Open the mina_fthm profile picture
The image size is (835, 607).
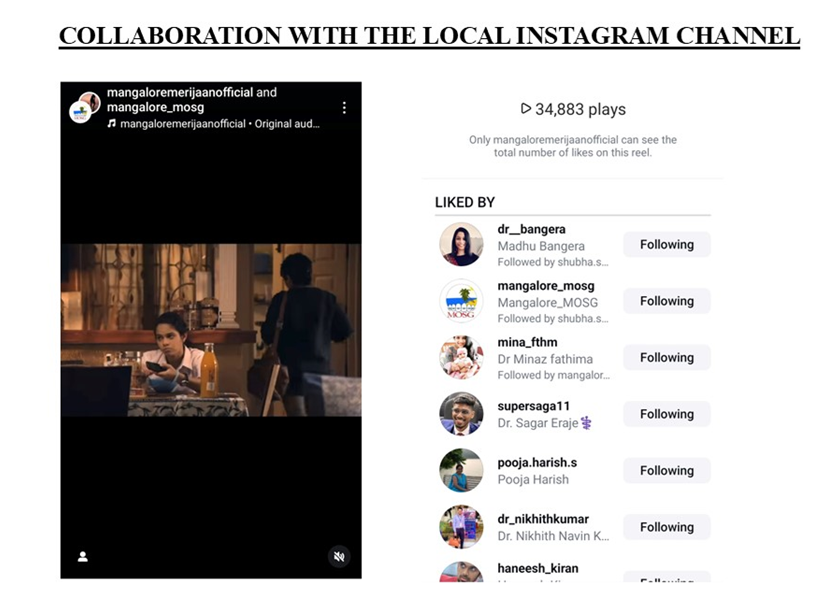pos(461,358)
